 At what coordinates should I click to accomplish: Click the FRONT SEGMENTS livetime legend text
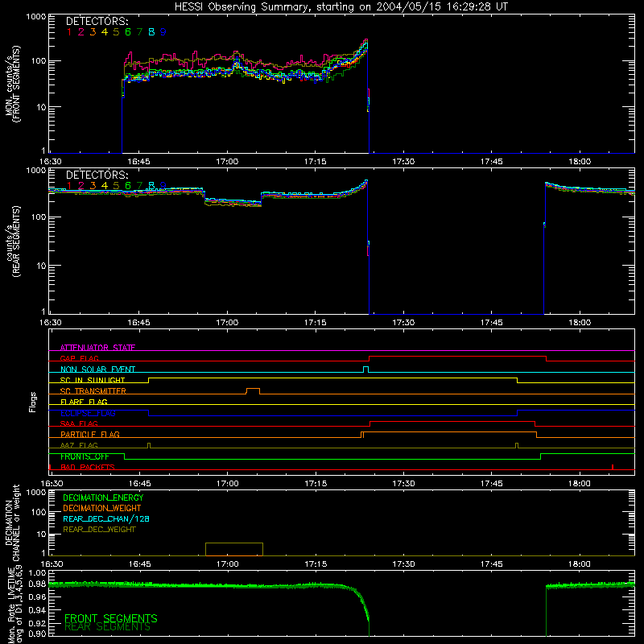pyautogui.click(x=111, y=618)
